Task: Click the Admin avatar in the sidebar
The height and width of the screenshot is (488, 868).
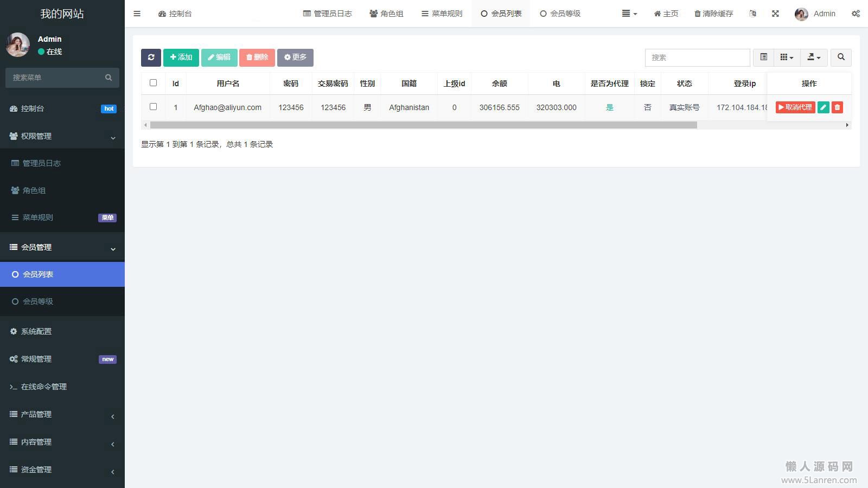Action: point(18,45)
